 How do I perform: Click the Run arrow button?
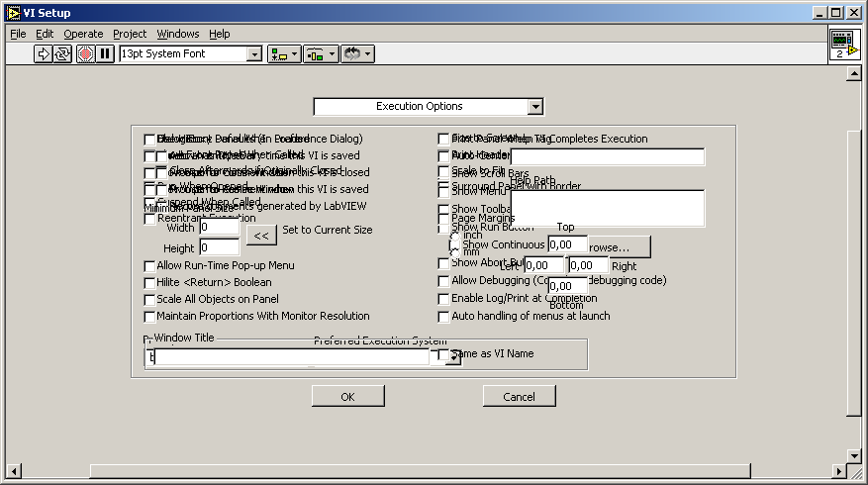click(x=44, y=54)
